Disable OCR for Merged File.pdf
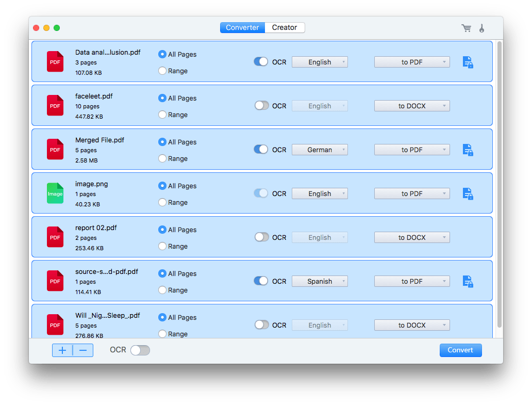Screen dimensions: 532x405 (261, 149)
